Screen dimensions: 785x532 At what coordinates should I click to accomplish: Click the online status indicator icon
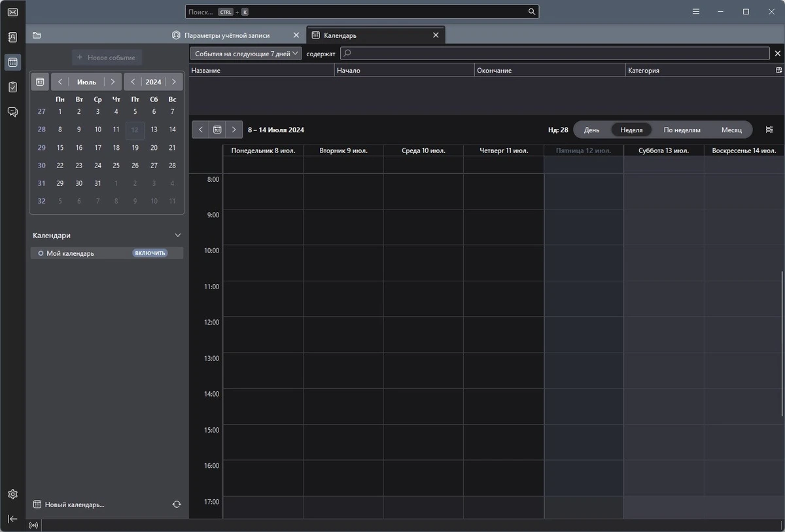[33, 525]
